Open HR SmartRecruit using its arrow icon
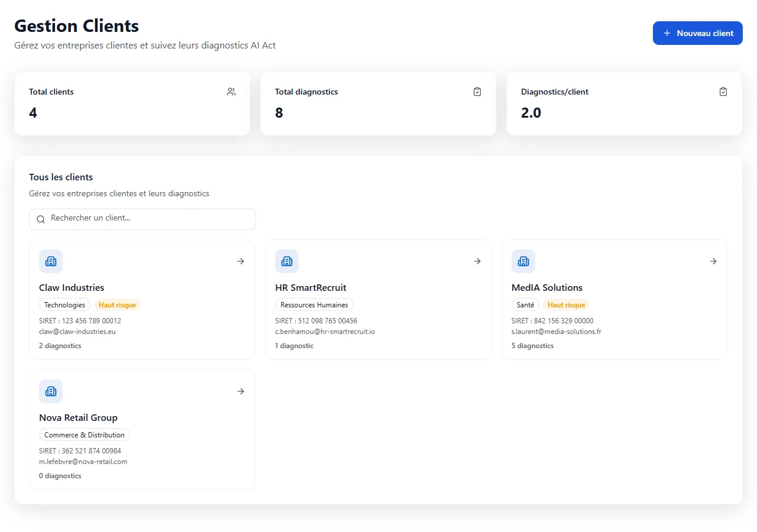Viewport: 757px width, 532px height. 477,261
